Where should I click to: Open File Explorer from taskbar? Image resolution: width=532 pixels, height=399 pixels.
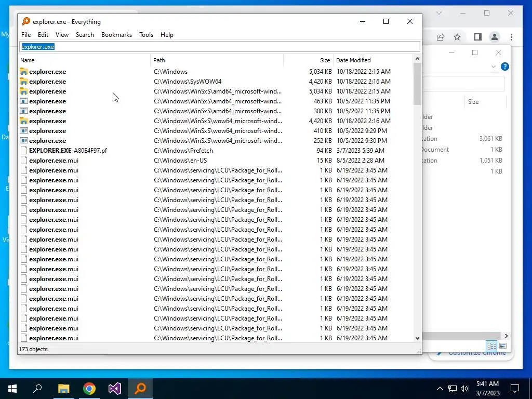(x=63, y=389)
